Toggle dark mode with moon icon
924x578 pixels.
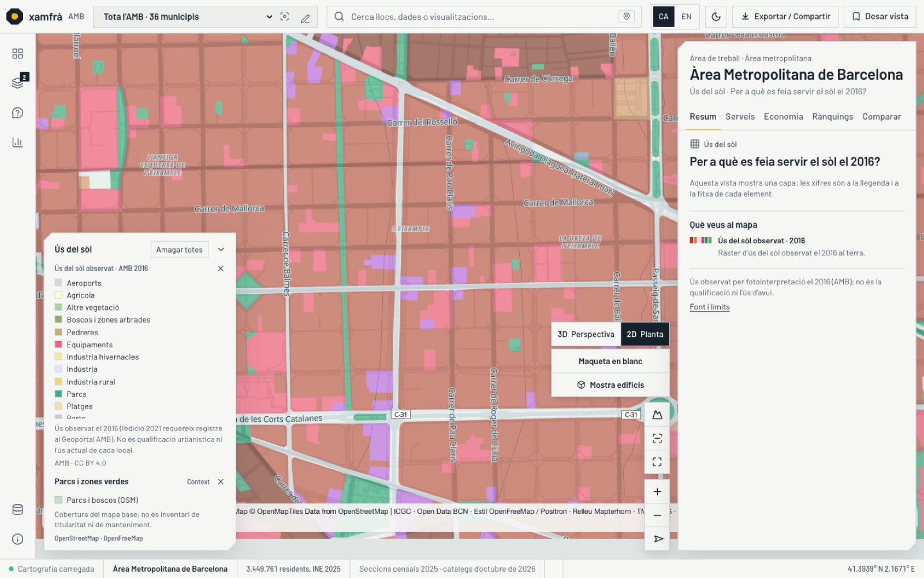pyautogui.click(x=716, y=17)
